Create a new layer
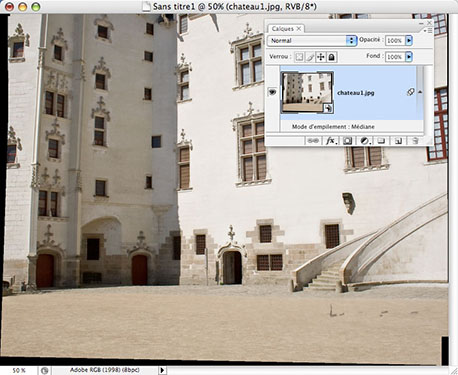Screen dimensions: 458x375 [x=398, y=141]
